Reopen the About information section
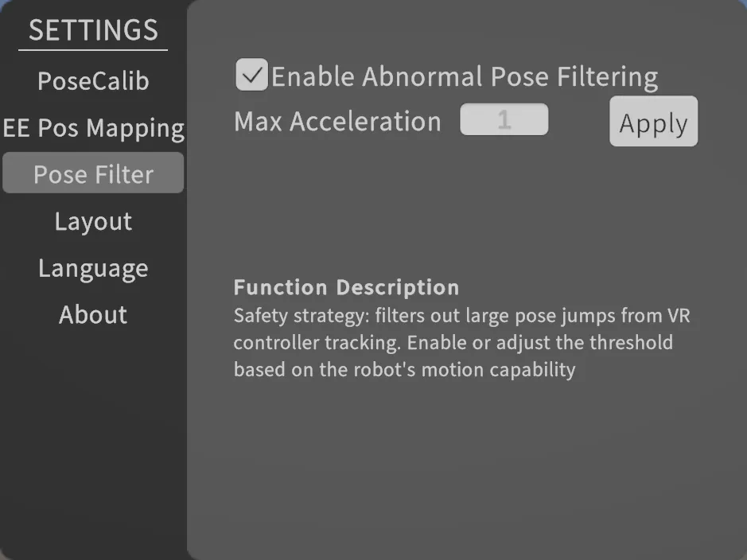This screenshot has width=747, height=560. click(93, 314)
